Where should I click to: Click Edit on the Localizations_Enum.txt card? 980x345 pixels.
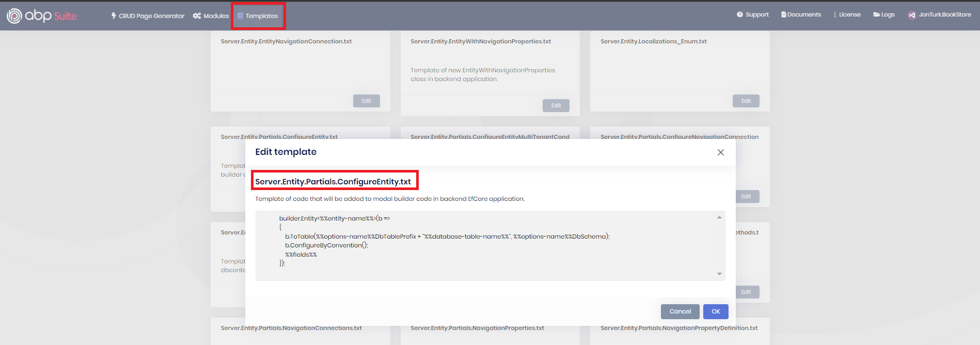click(746, 101)
